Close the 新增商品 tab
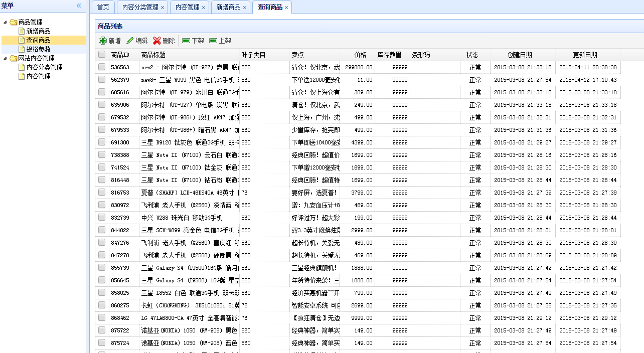This screenshot has width=644, height=353. pos(245,8)
